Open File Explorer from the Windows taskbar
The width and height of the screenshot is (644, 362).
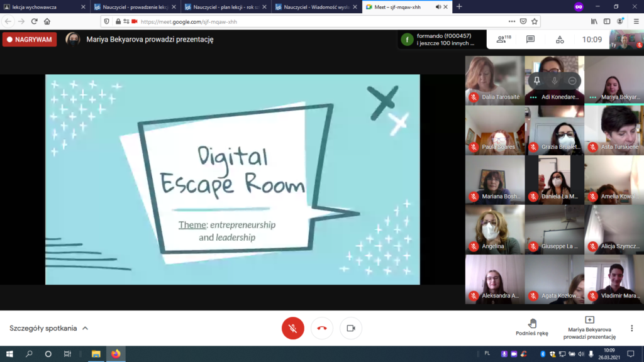pyautogui.click(x=96, y=354)
